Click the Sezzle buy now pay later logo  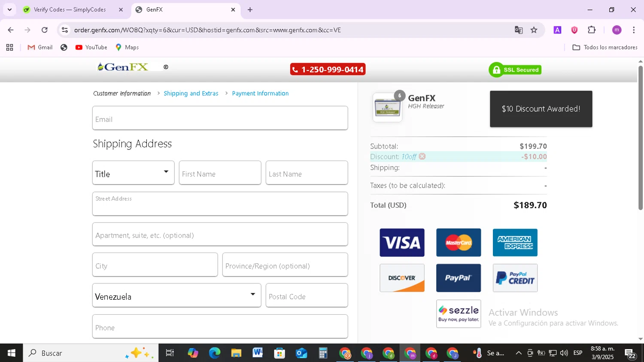(x=459, y=314)
